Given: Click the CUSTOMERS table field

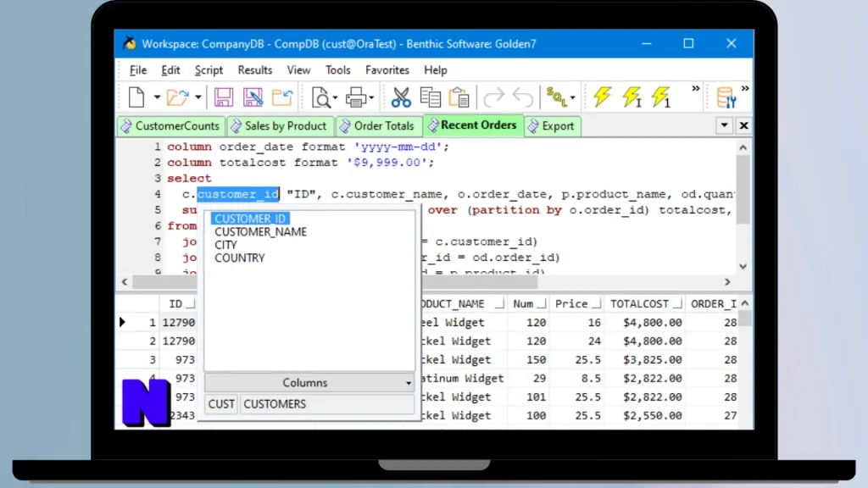Looking at the screenshot, I should click(x=327, y=404).
